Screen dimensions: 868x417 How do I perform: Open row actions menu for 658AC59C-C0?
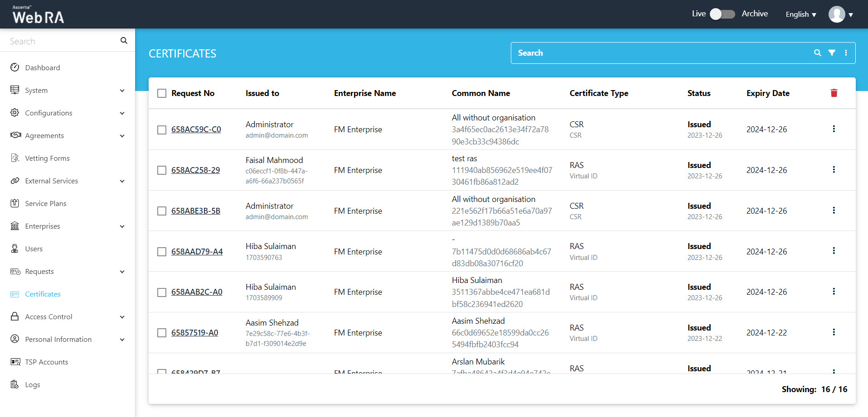coord(834,129)
